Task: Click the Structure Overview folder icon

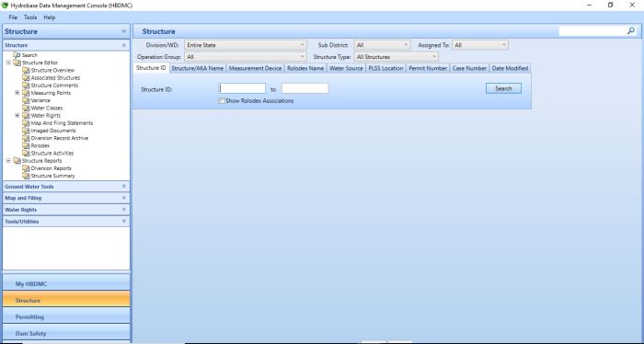Action: [26, 70]
